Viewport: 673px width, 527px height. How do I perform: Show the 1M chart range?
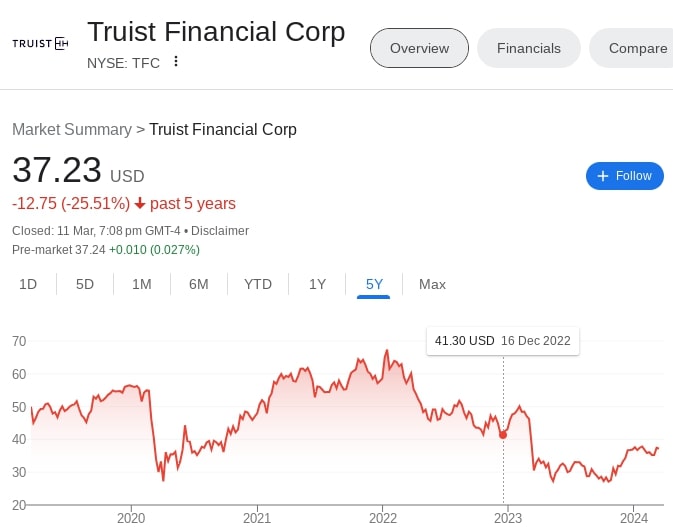(142, 284)
